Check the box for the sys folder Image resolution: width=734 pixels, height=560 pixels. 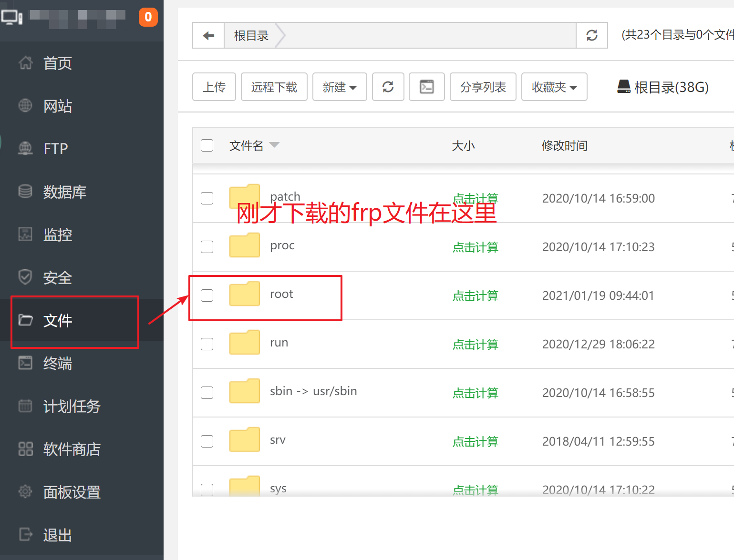pos(207,489)
